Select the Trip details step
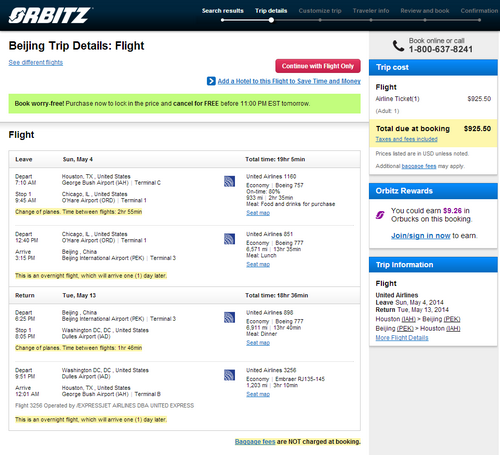Image resolution: width=500 pixels, height=455 pixels. pos(271,11)
